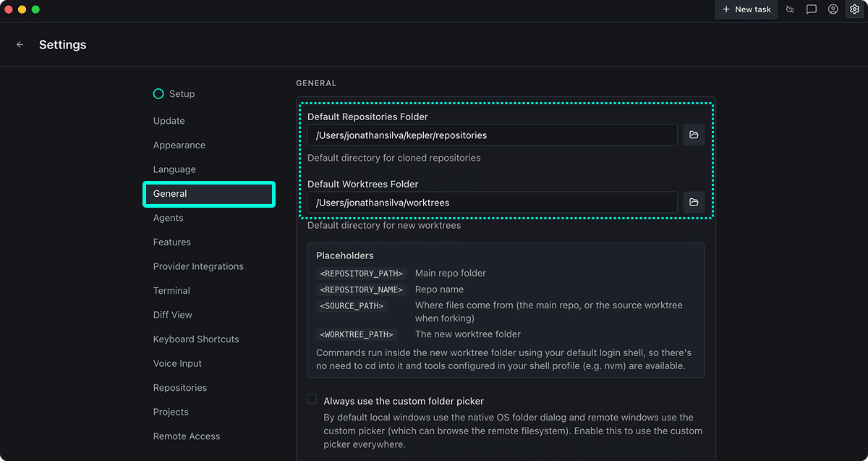Image resolution: width=868 pixels, height=461 pixels.
Task: Select General in the settings sidebar
Action: (209, 194)
